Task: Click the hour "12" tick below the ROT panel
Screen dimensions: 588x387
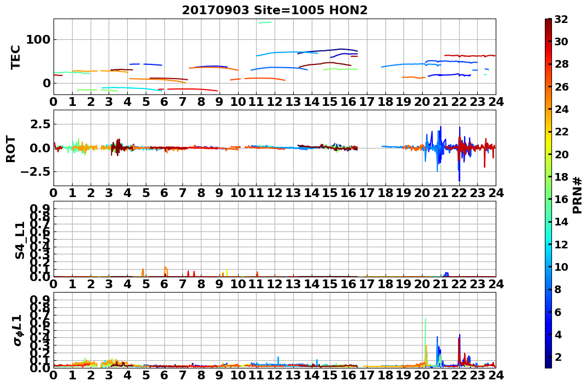Action: pos(275,193)
